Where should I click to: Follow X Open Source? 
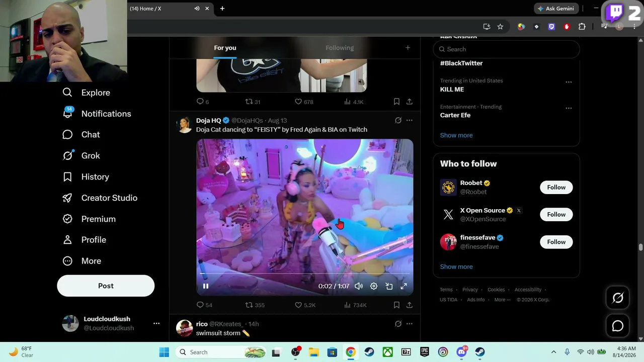[x=556, y=215]
